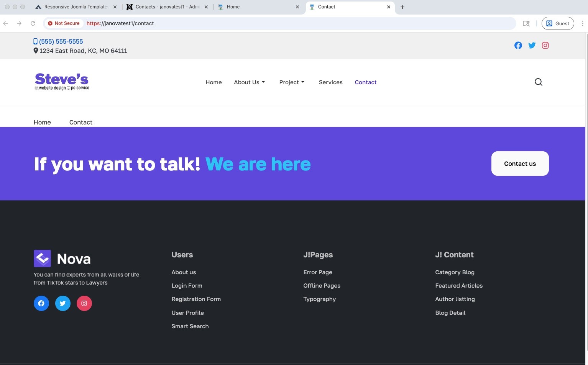Click the Instagram icon in top bar
Image resolution: width=588 pixels, height=365 pixels.
[545, 46]
